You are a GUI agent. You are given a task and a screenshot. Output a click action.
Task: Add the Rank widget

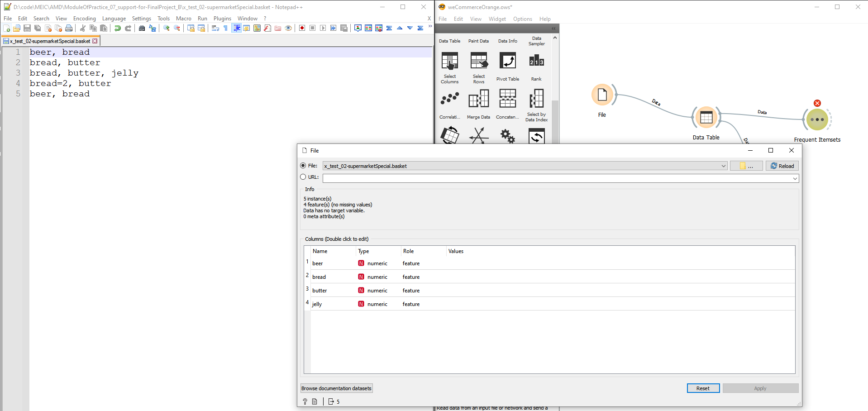click(x=537, y=67)
